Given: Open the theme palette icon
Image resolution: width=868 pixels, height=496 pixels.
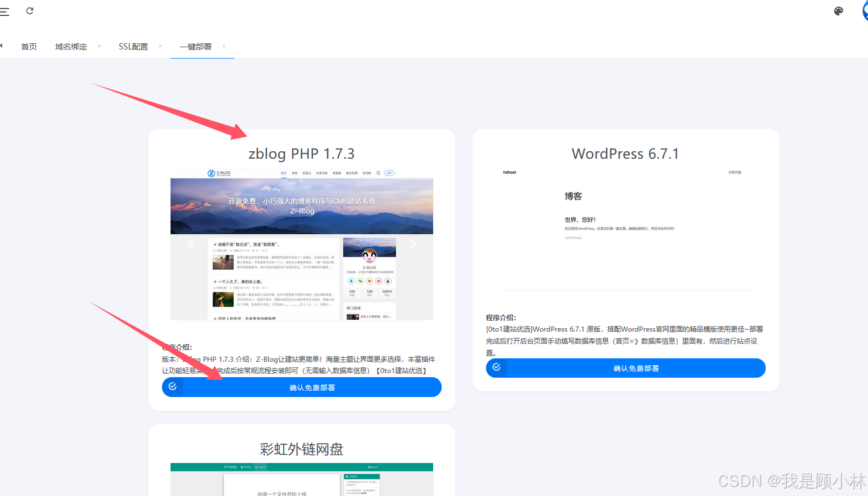Looking at the screenshot, I should [838, 11].
